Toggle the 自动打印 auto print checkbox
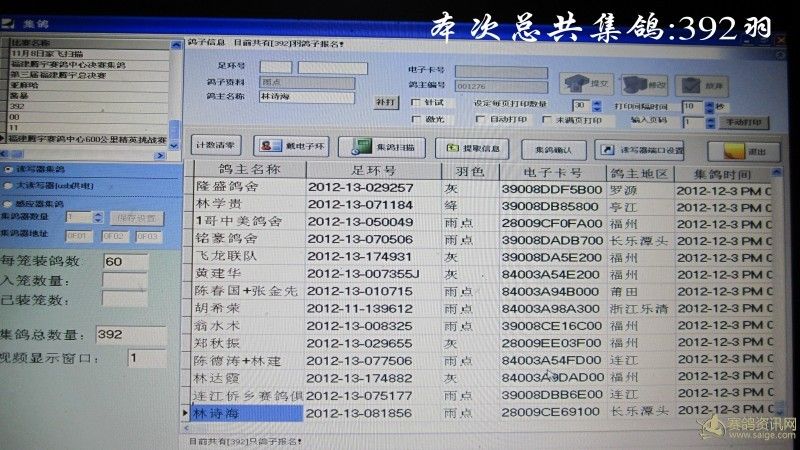 481,120
